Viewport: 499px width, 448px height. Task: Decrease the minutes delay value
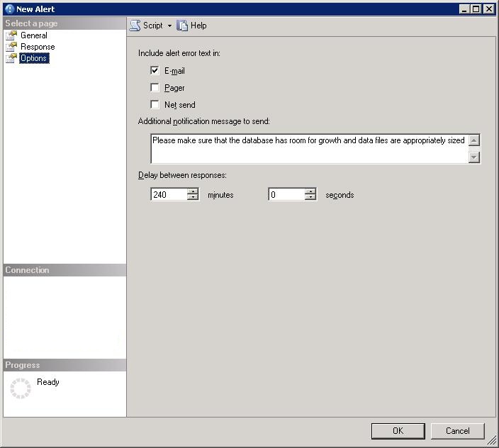click(x=193, y=197)
